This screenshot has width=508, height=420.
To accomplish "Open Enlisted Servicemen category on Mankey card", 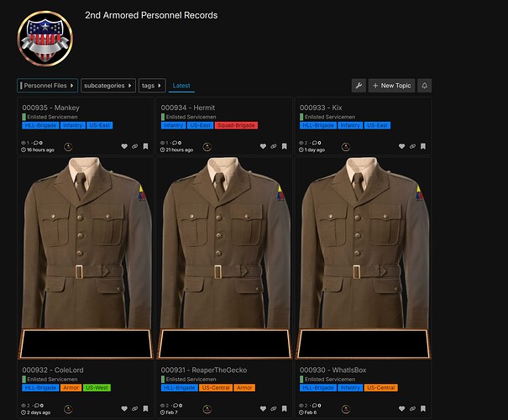I will (50, 117).
